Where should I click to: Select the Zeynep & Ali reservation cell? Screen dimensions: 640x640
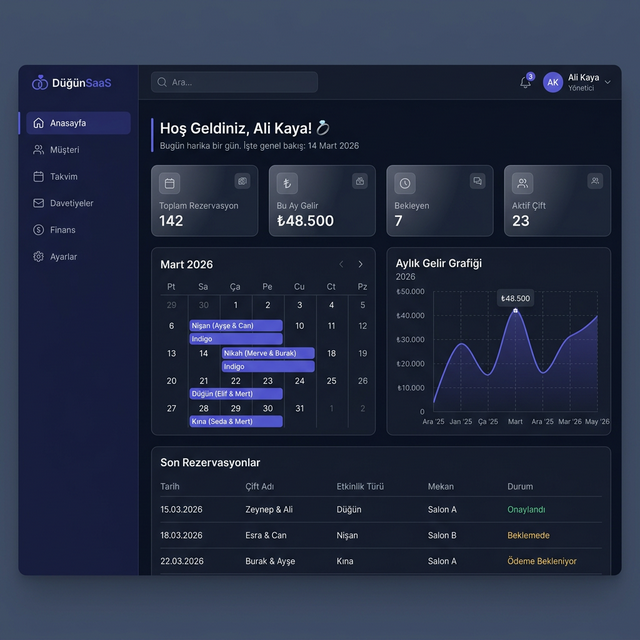(x=269, y=509)
